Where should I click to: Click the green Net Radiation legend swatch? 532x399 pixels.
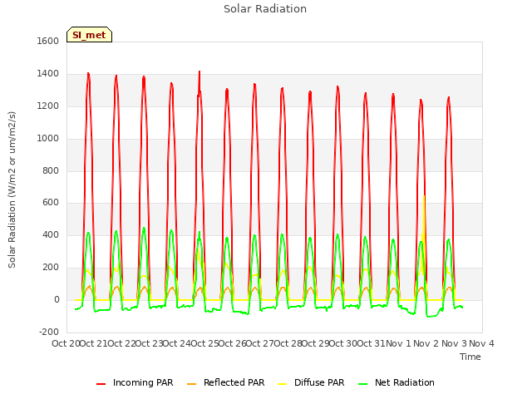(x=362, y=384)
